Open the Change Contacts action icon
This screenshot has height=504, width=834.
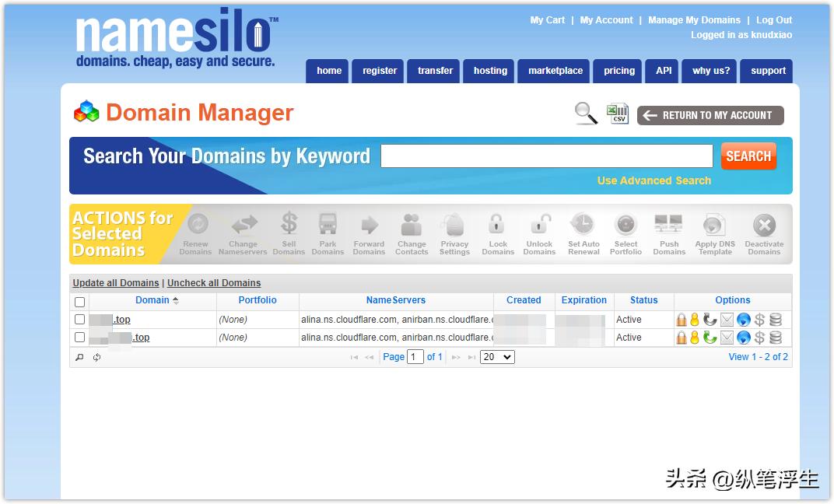coord(412,224)
